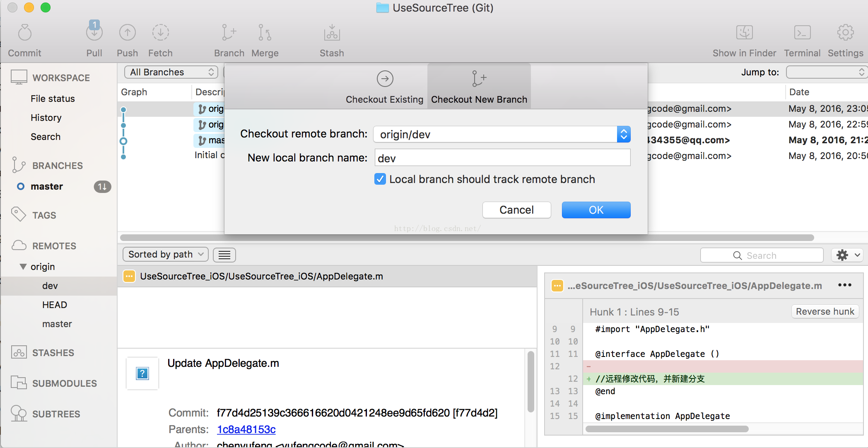Open the Stash toolbar icon

point(332,33)
